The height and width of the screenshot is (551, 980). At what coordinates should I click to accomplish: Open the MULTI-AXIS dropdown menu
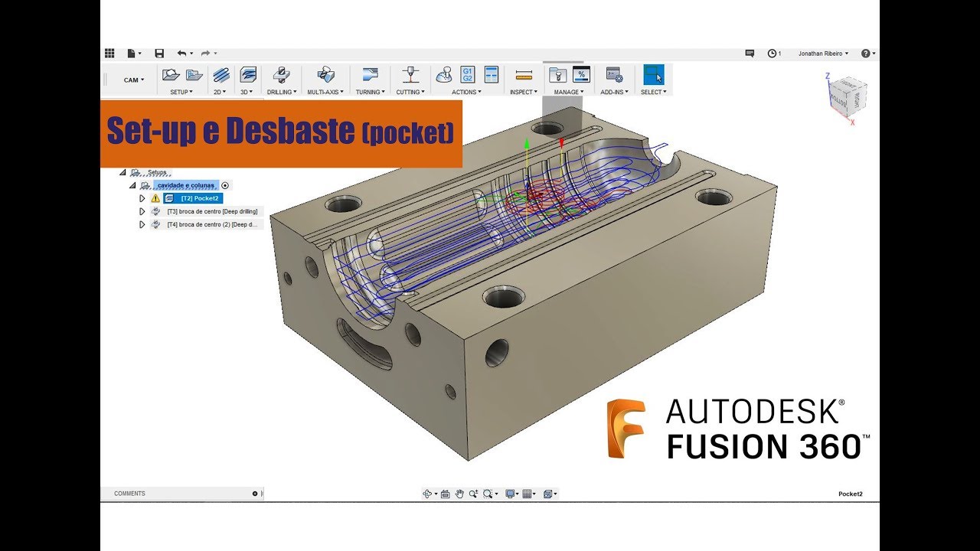325,92
